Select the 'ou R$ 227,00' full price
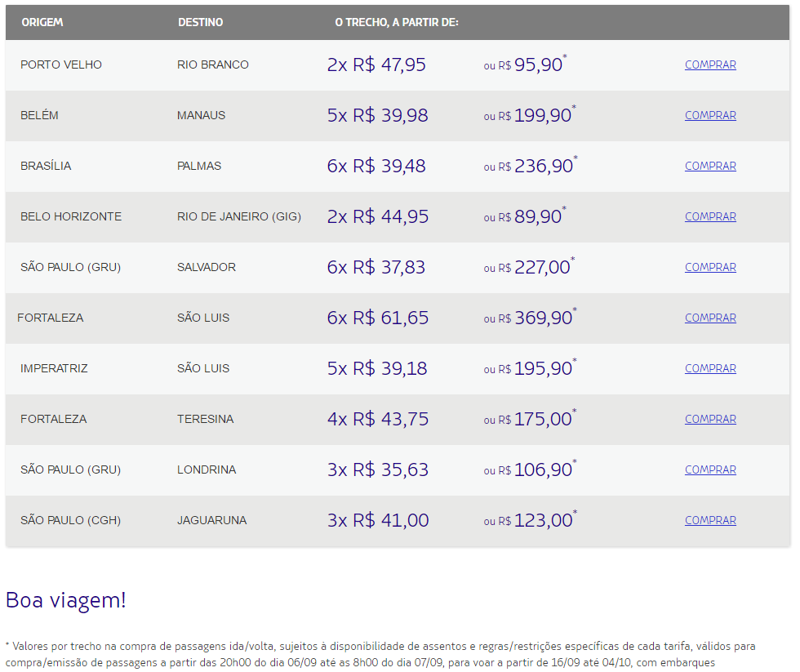800x672 pixels. point(529,266)
